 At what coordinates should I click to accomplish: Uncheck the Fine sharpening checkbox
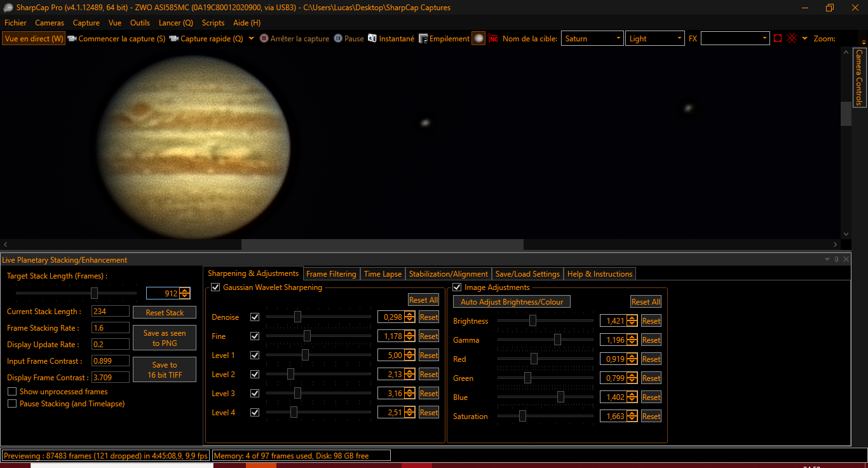[x=255, y=336]
